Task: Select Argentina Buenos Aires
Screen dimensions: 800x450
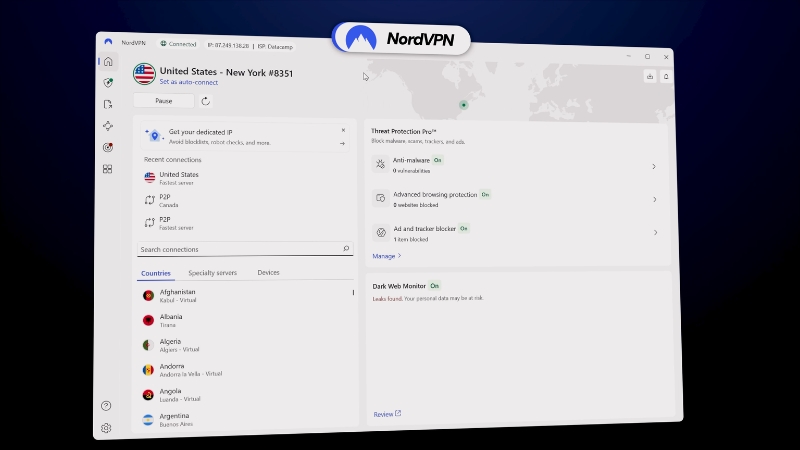Action: pos(246,419)
